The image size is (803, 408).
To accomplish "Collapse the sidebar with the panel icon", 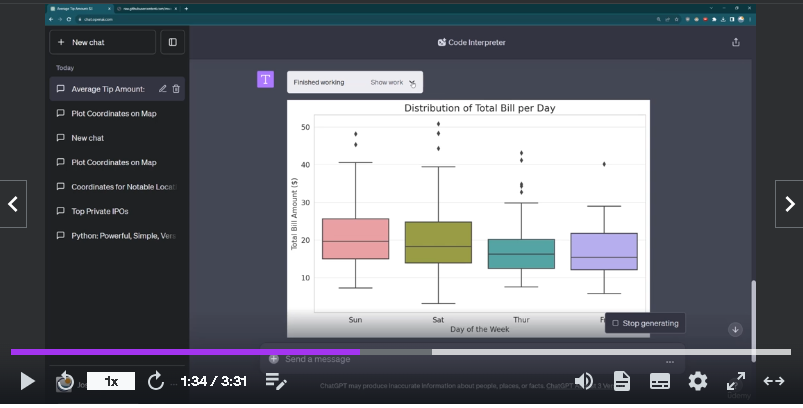I will click(x=173, y=42).
